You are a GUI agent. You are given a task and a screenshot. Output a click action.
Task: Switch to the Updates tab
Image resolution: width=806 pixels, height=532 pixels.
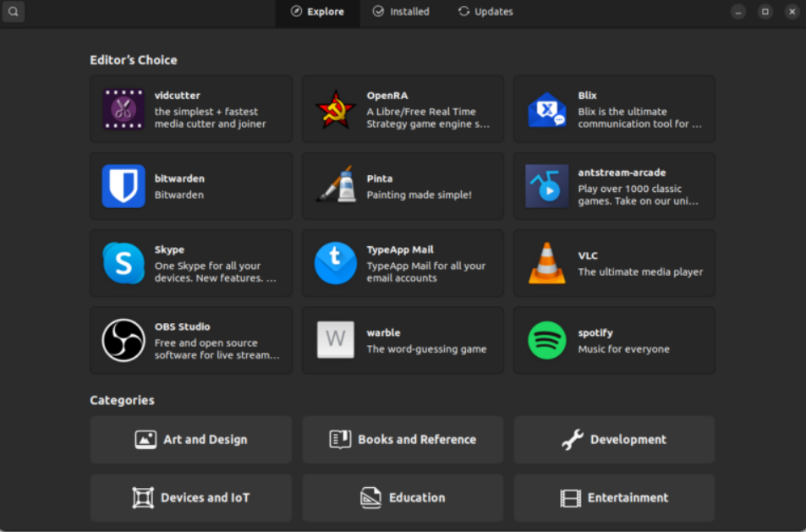click(485, 11)
